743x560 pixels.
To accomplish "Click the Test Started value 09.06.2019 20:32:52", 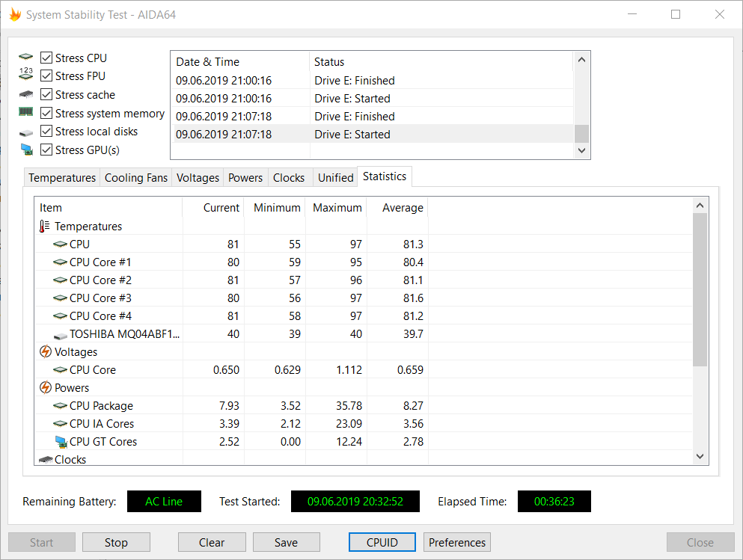I will (355, 501).
